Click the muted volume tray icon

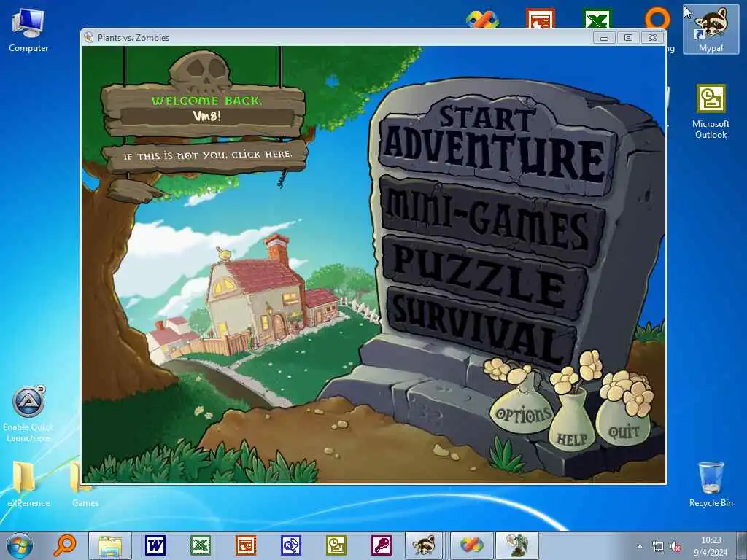[x=676, y=547]
